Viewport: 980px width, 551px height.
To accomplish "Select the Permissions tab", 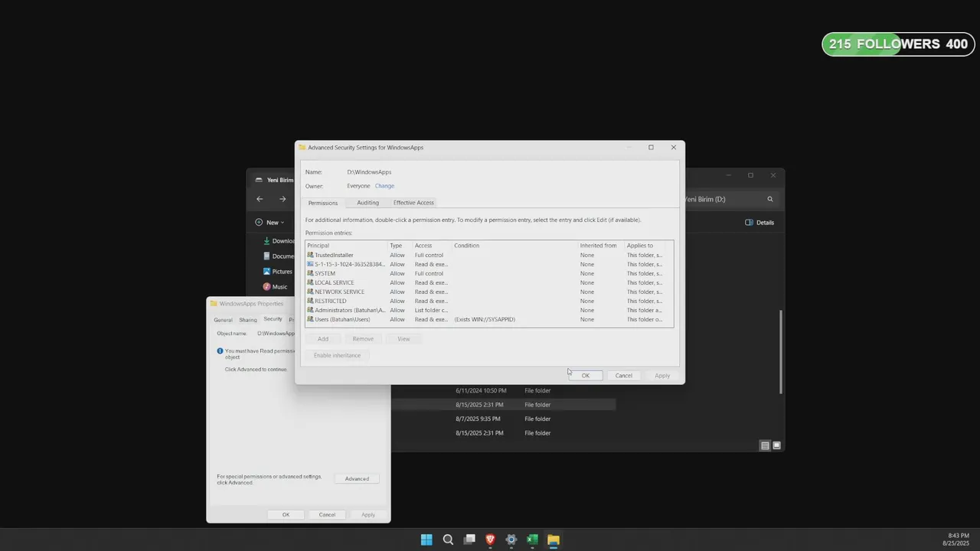I will point(323,203).
